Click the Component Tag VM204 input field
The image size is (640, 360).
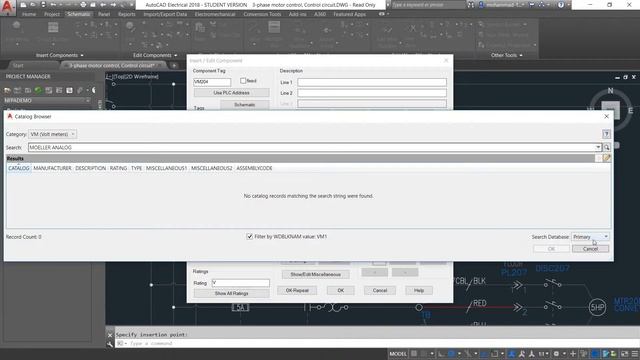(212, 82)
